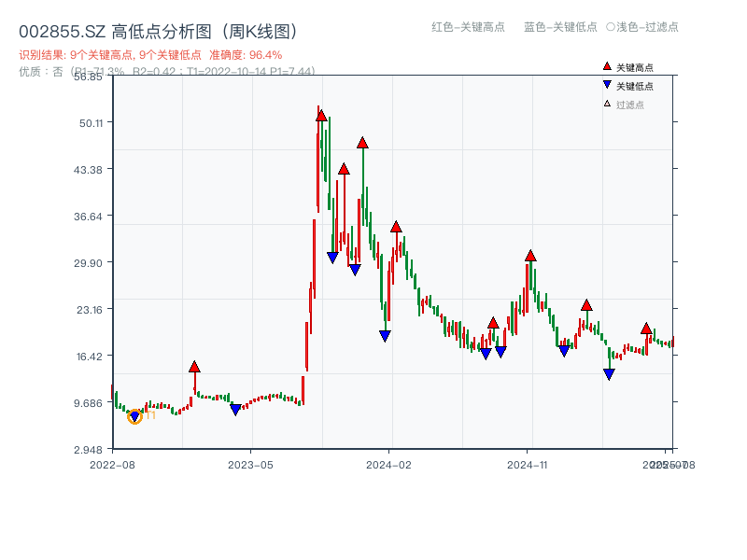
Task: Click the blue triangle marker below the highest peak
Action: [332, 257]
